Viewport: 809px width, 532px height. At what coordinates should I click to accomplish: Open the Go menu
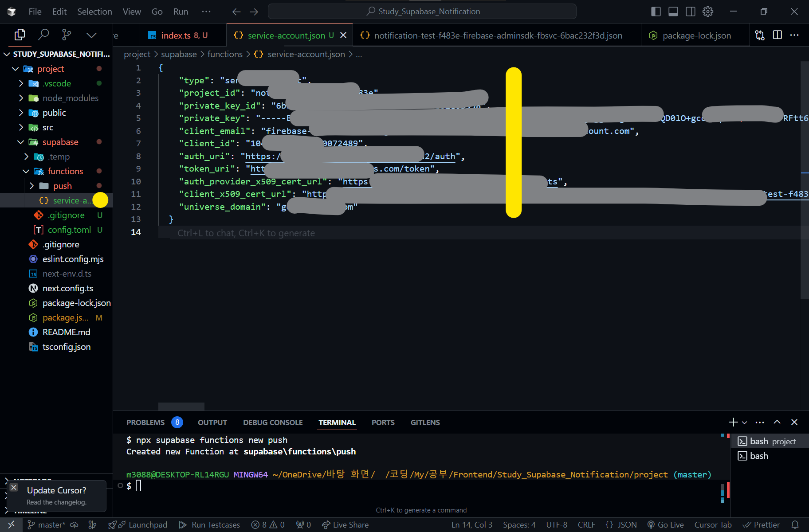pos(157,12)
